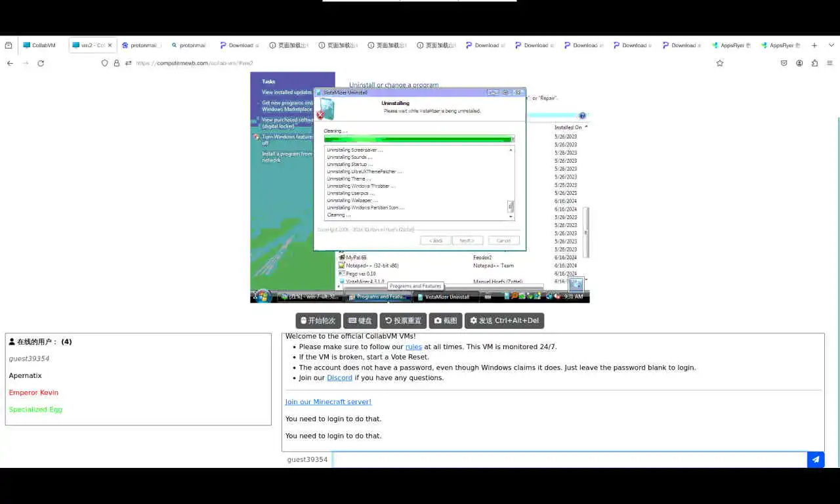Open the extensions puzzle icon

[x=814, y=63]
